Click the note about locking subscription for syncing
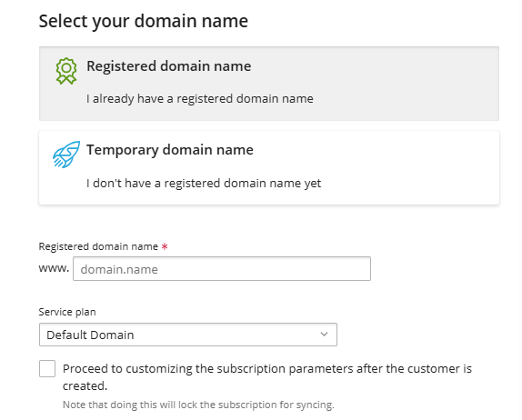522x420 pixels. coord(198,405)
